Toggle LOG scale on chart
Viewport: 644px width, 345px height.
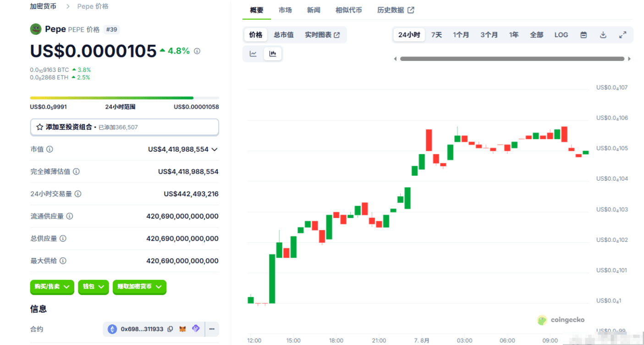[x=561, y=35]
